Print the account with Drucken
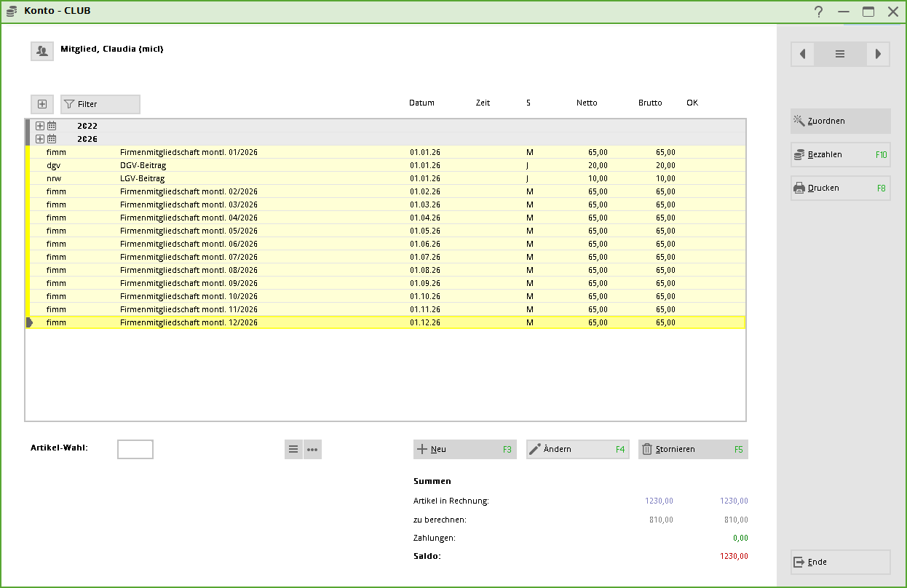907x588 pixels. [840, 188]
